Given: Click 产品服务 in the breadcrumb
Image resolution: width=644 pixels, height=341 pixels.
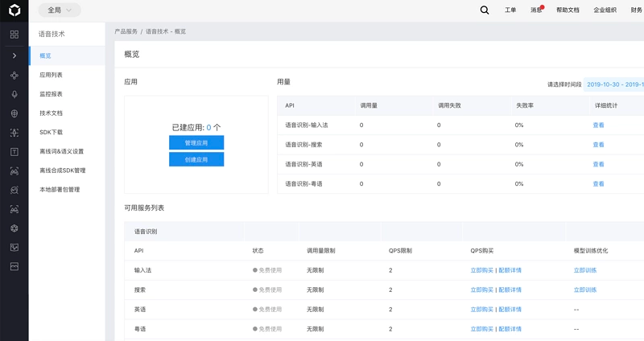Looking at the screenshot, I should (126, 31).
